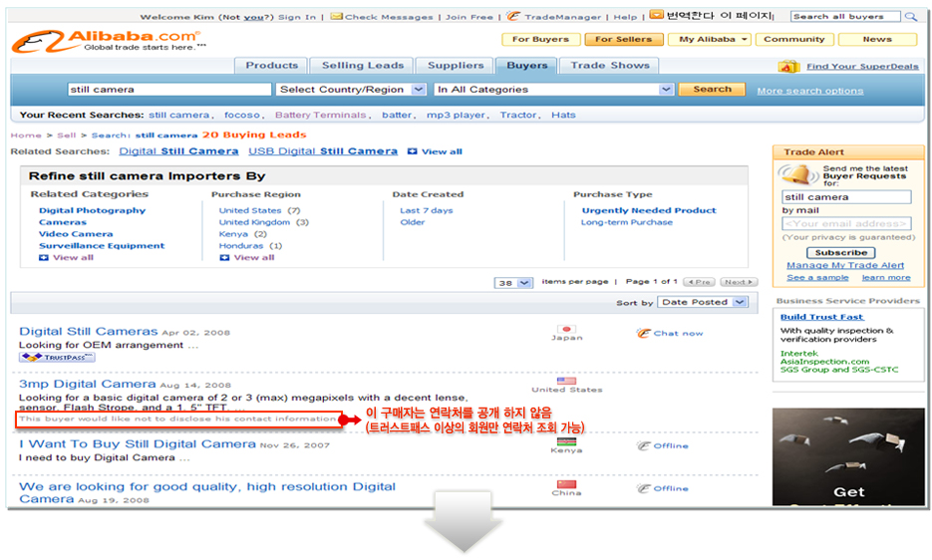
Task: Open the Select Country/Region dropdown
Action: coord(351,89)
